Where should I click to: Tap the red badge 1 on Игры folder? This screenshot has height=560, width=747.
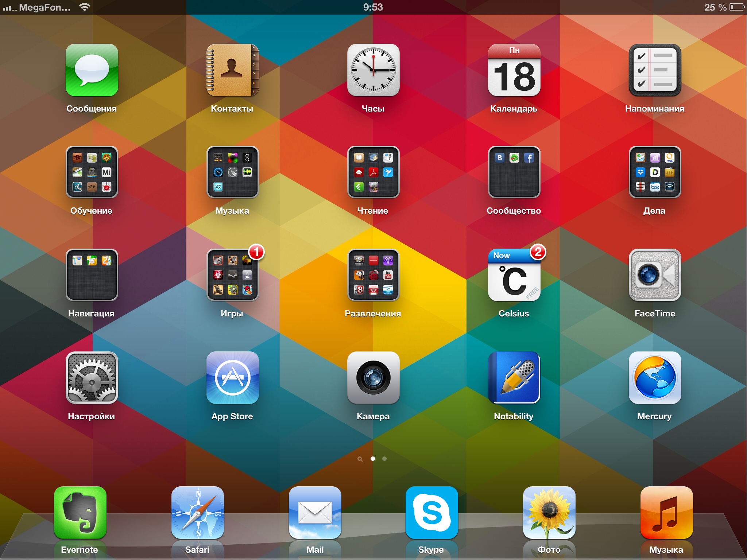point(256,252)
